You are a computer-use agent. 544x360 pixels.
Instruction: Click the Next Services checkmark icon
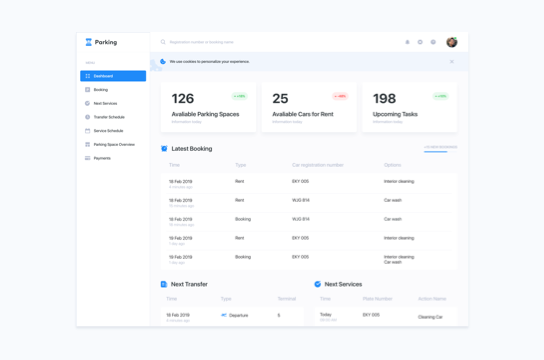[317, 284]
